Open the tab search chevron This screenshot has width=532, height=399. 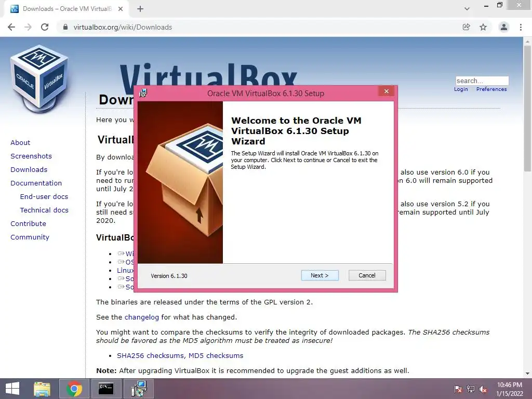(467, 9)
